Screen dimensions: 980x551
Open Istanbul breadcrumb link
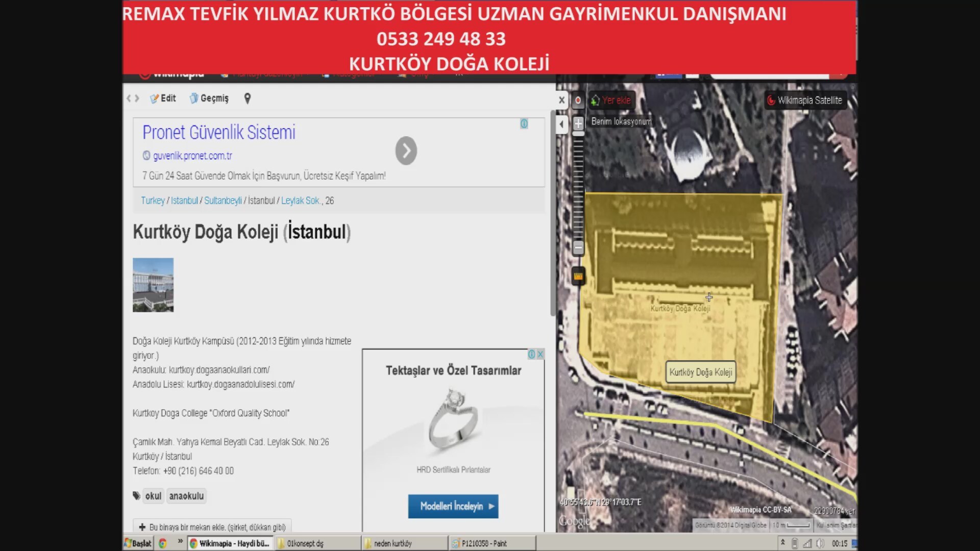tap(184, 201)
